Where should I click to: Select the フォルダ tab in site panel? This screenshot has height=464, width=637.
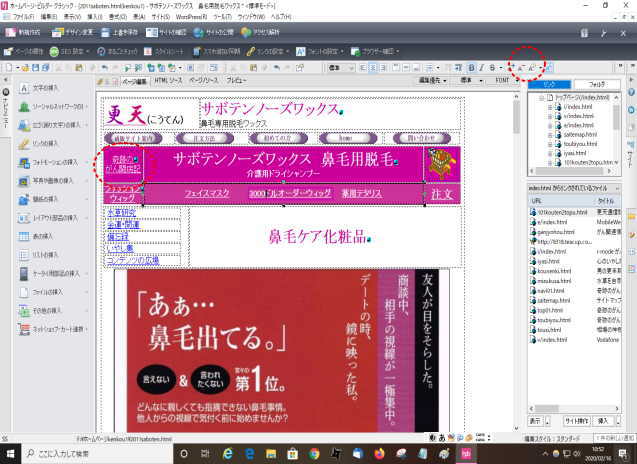point(597,84)
